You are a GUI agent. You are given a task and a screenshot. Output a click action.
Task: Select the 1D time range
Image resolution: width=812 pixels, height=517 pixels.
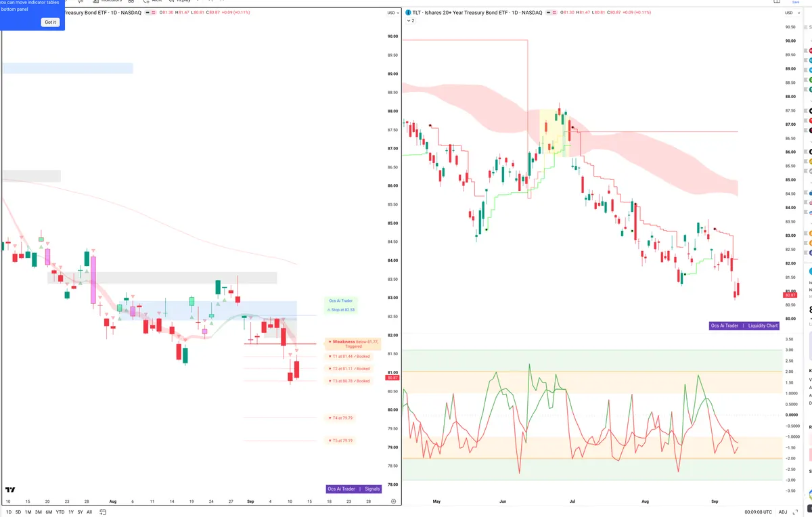(x=8, y=512)
